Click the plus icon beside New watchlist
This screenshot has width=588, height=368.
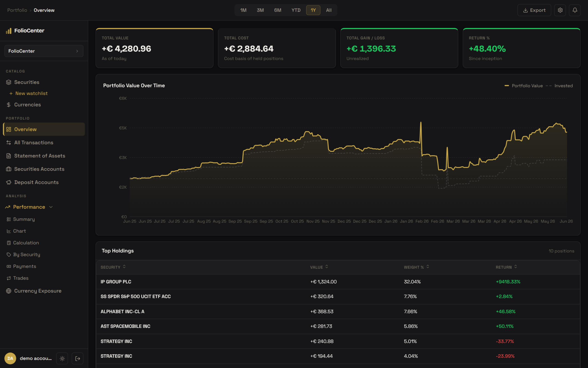[x=11, y=93]
